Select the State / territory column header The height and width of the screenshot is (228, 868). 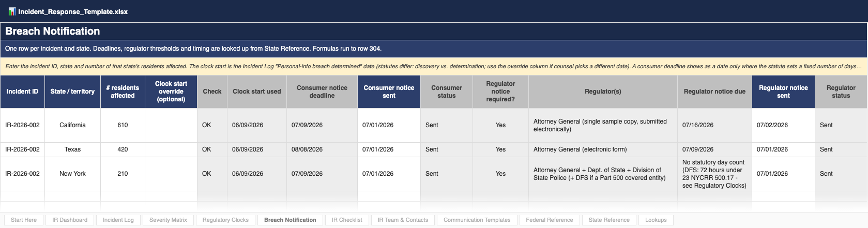point(72,92)
